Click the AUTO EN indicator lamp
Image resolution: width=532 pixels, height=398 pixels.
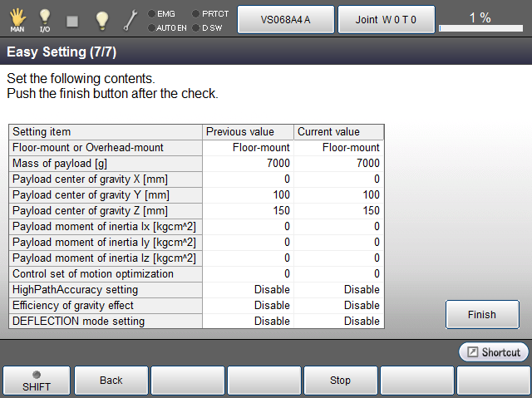point(151,27)
